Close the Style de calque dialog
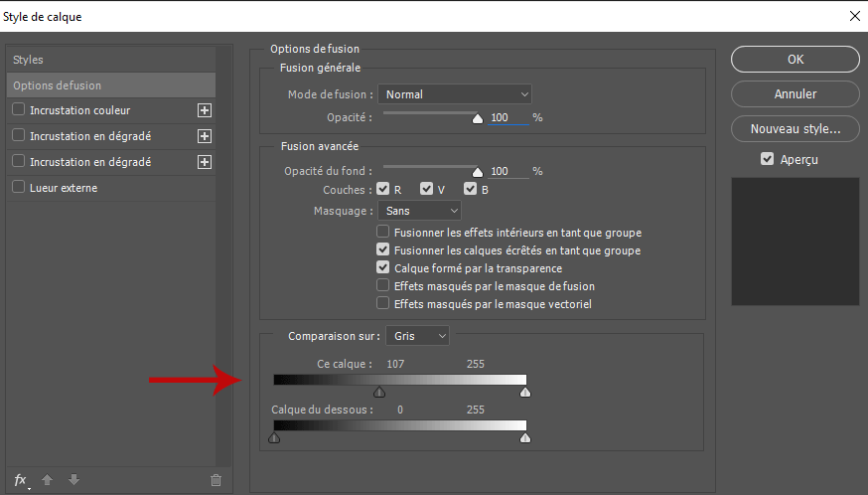The image size is (868, 495). click(852, 15)
